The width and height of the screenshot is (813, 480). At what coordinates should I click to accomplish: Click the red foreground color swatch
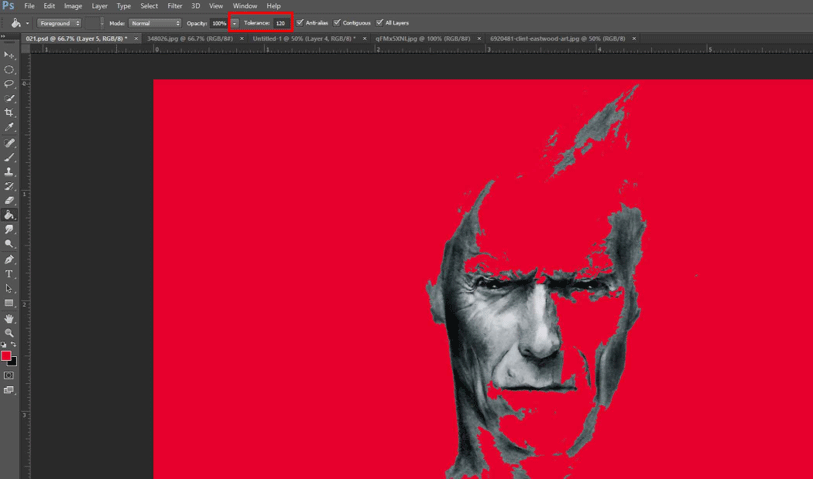[5, 355]
